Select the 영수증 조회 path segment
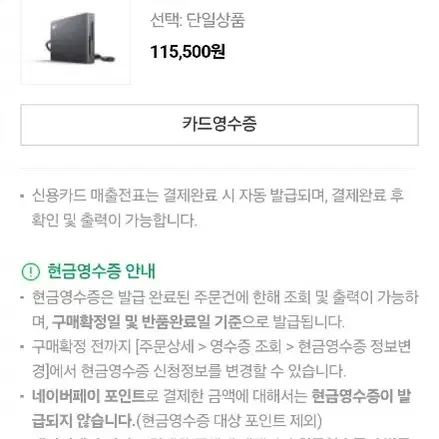This screenshot has width=439, height=439. [x=246, y=346]
